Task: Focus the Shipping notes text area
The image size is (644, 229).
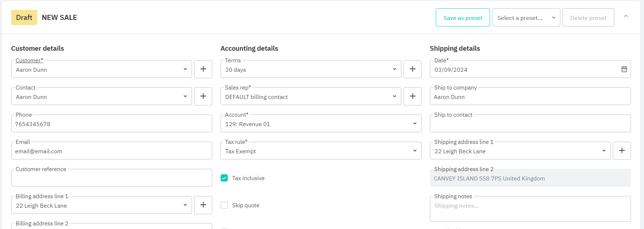Action: click(x=530, y=209)
